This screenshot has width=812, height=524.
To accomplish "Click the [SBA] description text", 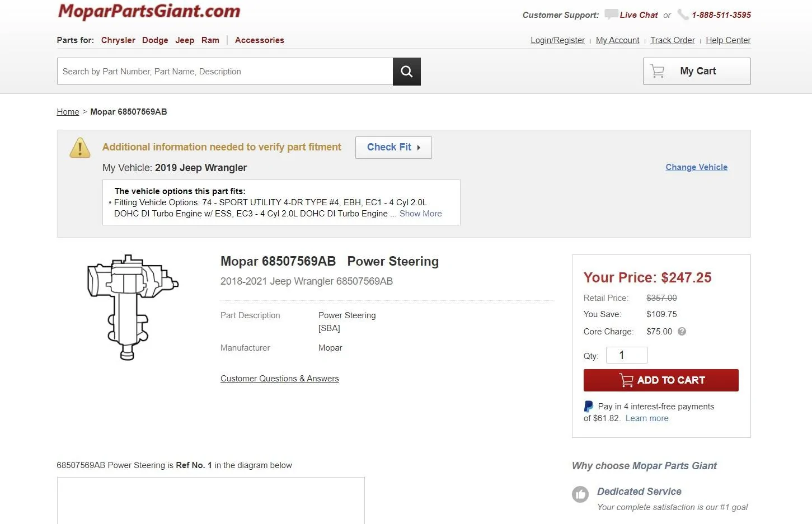I will click(x=329, y=328).
